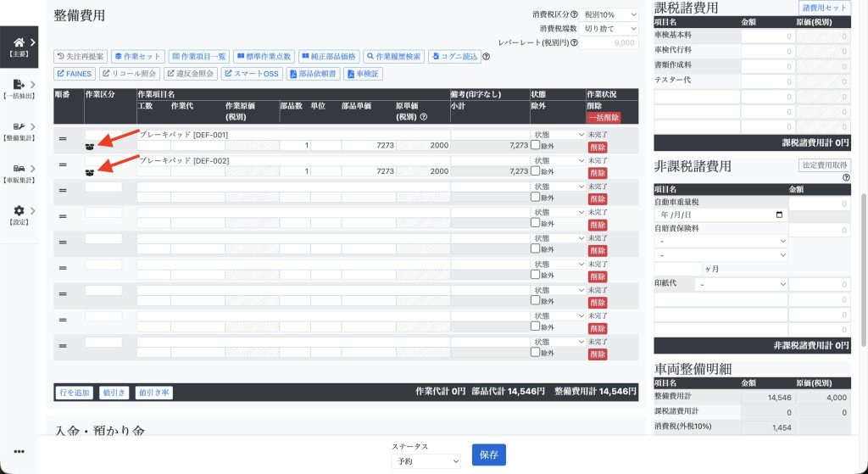Viewport: 868px width, 474px height.
Task: Check 除外 checkbox in seventh work row
Action: coord(536,300)
